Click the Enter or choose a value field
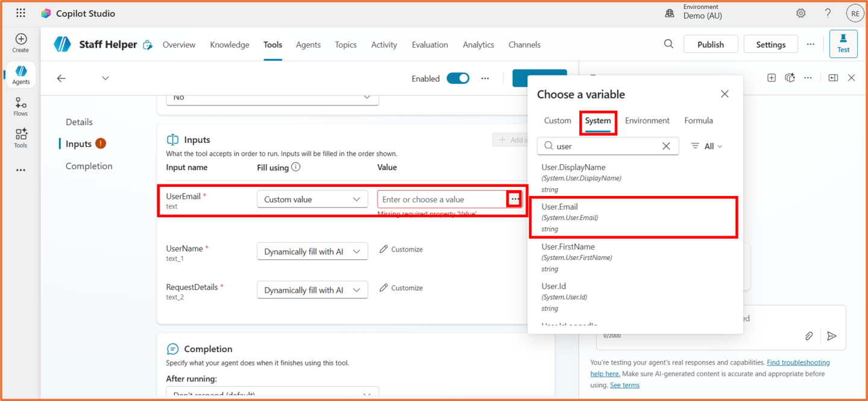868x401 pixels. coord(442,200)
